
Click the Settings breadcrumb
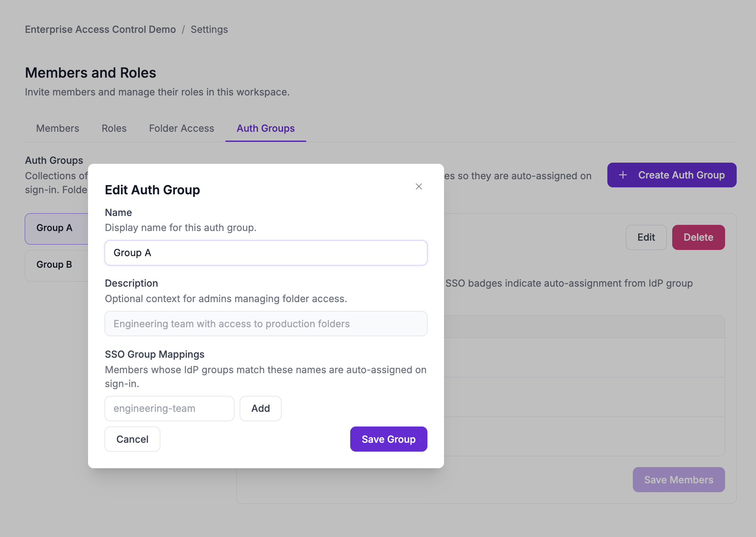[x=209, y=29]
